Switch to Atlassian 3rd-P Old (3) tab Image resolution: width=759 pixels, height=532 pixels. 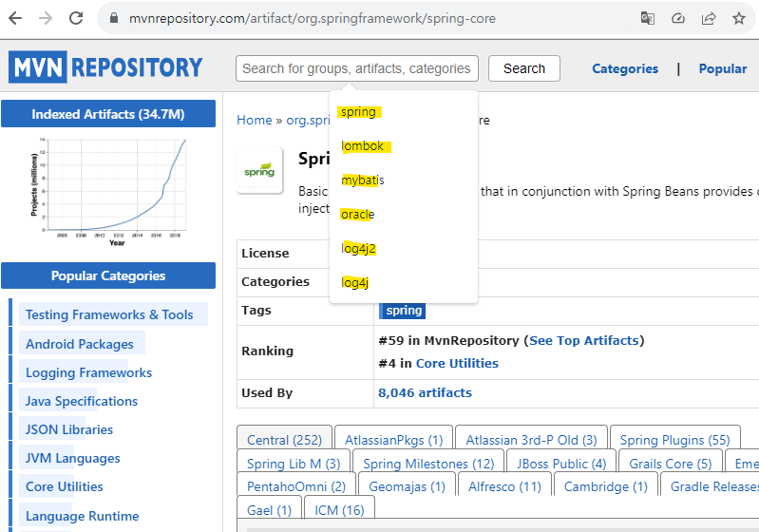click(x=532, y=439)
